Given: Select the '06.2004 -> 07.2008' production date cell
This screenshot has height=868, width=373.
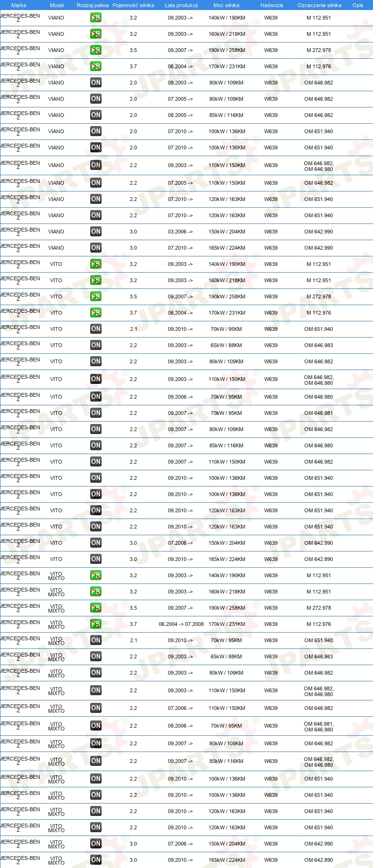Looking at the screenshot, I should pos(181,624).
